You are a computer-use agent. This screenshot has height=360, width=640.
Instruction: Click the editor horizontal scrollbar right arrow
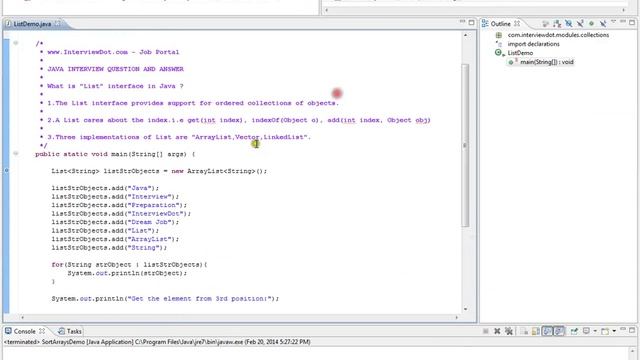tap(457, 317)
